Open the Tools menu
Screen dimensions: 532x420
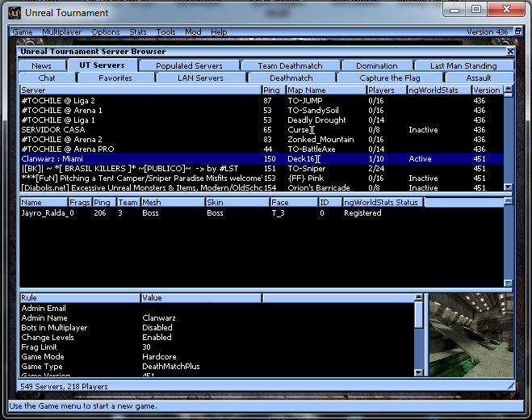click(165, 32)
